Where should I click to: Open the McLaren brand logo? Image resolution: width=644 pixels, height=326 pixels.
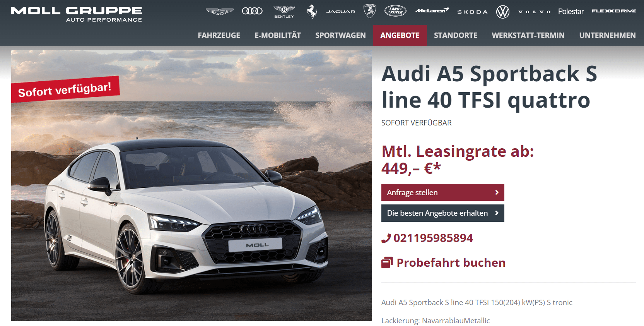(432, 10)
